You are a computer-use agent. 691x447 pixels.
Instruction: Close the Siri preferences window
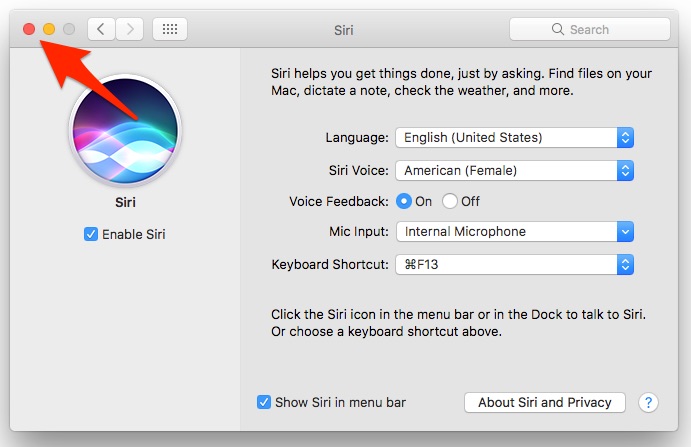(x=29, y=29)
